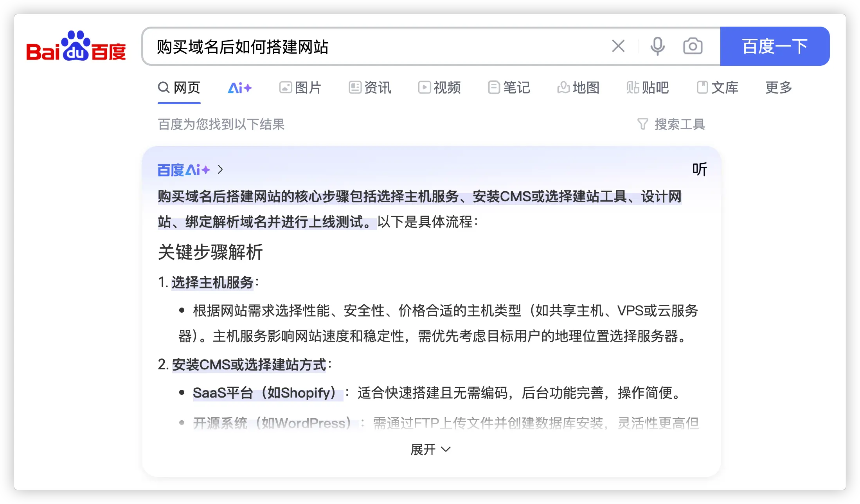Screen dimensions: 860x504
Task: Click the 关键步骤解析 heading
Action: click(x=211, y=252)
